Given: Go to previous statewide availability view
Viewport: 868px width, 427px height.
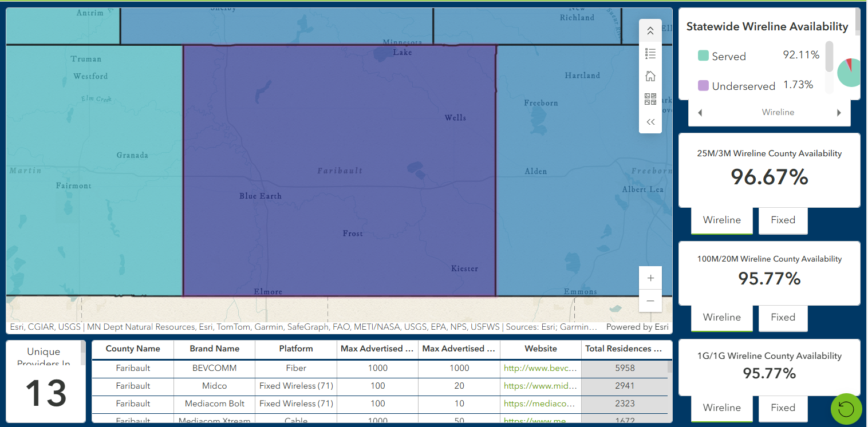Looking at the screenshot, I should coord(700,113).
